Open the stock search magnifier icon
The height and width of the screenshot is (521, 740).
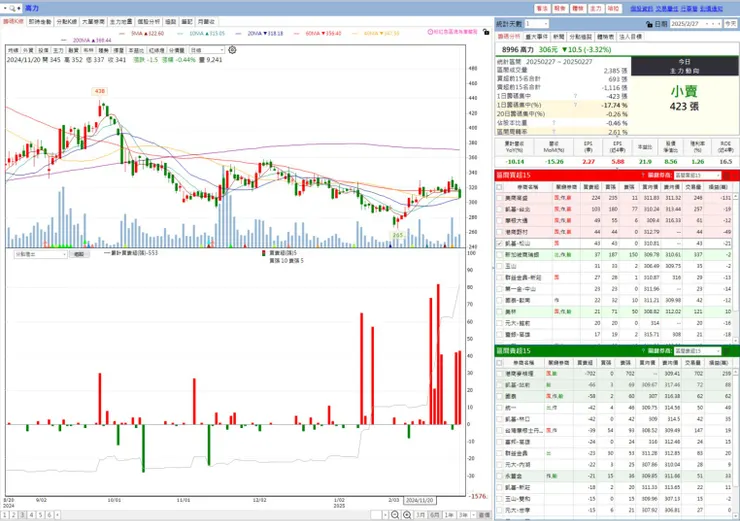click(12, 8)
